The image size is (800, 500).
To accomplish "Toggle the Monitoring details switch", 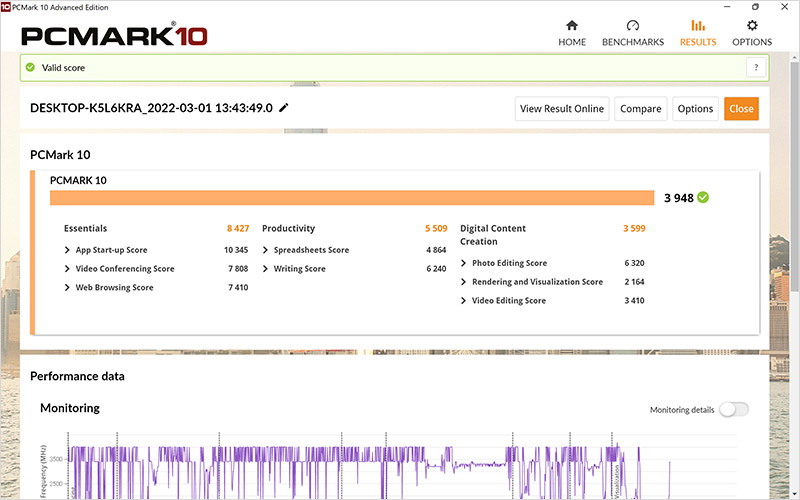I will coord(733,410).
